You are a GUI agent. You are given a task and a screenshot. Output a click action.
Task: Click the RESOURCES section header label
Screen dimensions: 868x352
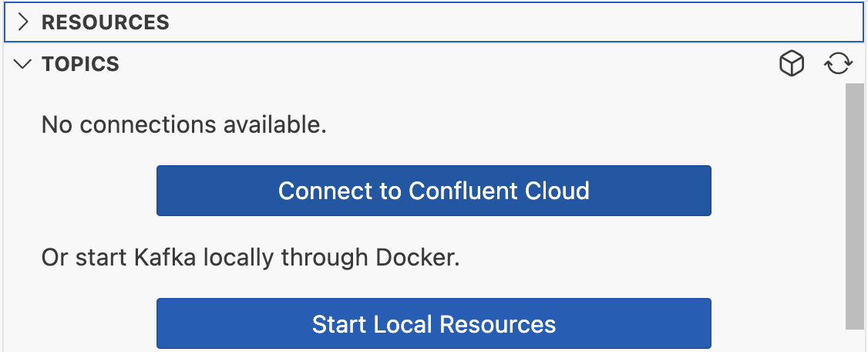(105, 22)
